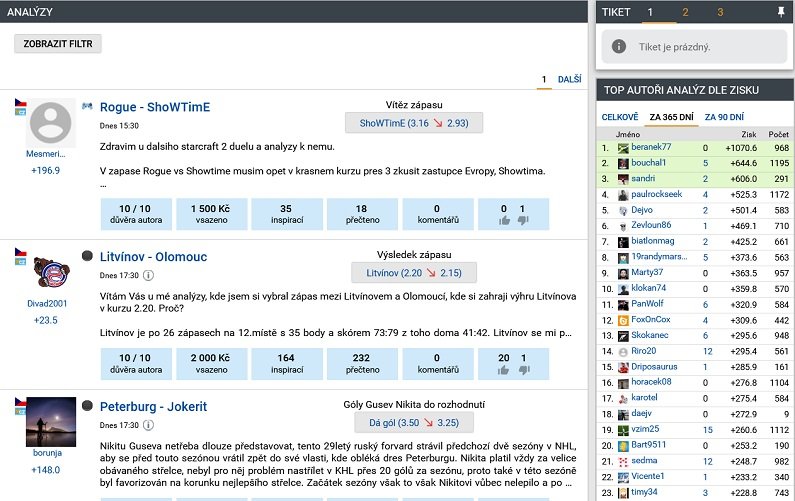Click vzim25 avatar icon in ranking
This screenshot has height=501, width=795.
623,431
